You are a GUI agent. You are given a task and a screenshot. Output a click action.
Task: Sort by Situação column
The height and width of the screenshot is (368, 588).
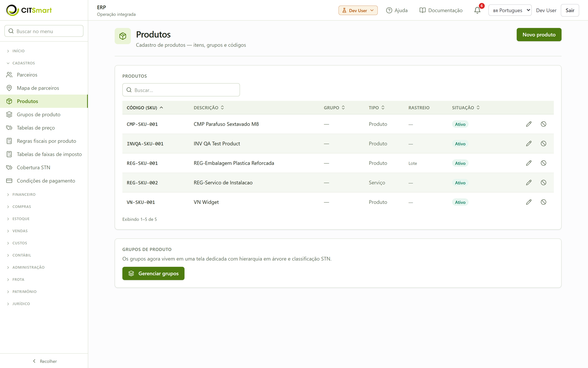[x=466, y=108]
